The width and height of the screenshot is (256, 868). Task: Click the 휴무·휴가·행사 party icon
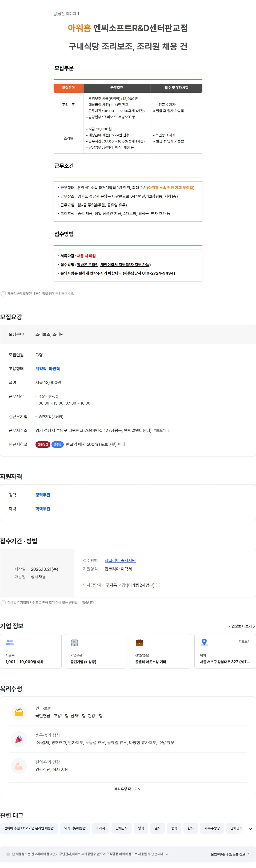click(x=19, y=739)
